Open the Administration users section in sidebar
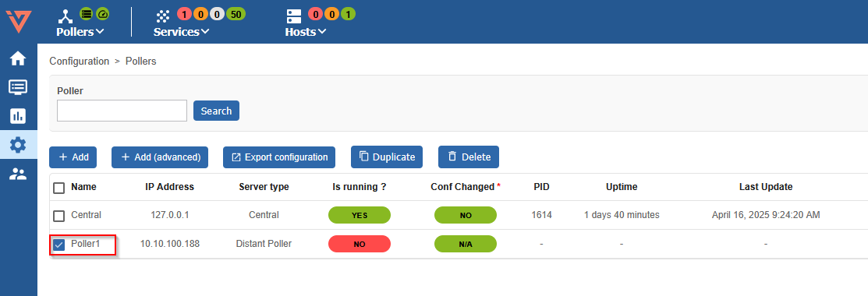 coord(18,174)
